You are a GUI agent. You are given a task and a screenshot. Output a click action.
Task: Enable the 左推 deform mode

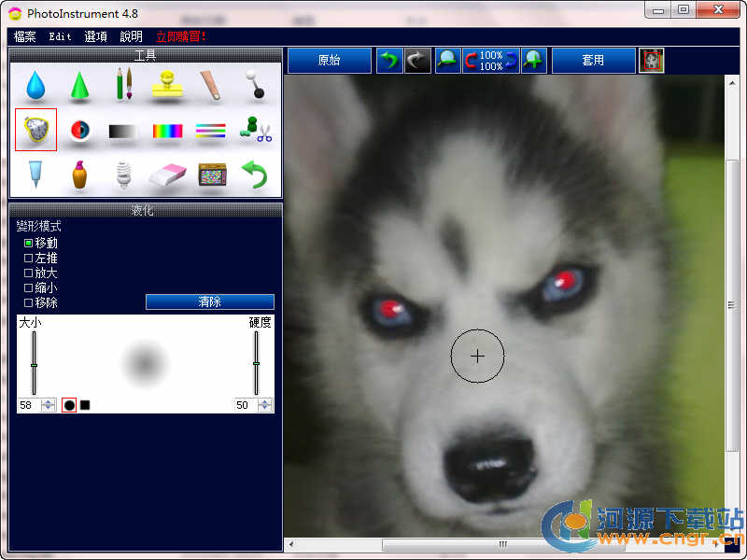pyautogui.click(x=28, y=258)
